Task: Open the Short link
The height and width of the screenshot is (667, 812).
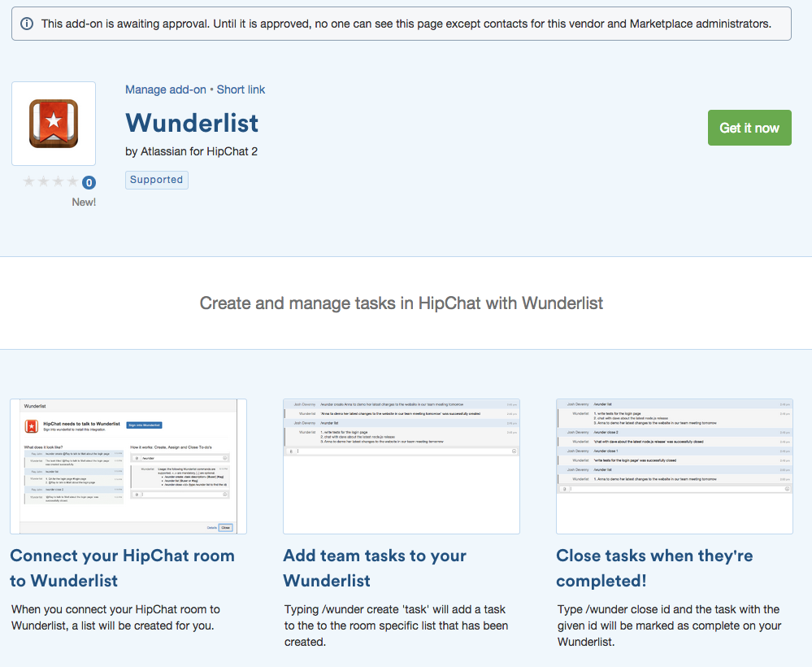Action: [x=241, y=89]
